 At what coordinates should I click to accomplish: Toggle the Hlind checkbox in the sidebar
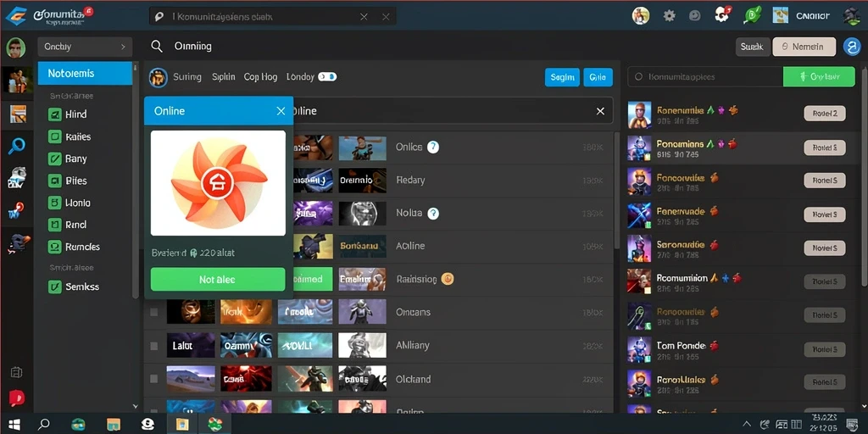tap(55, 114)
